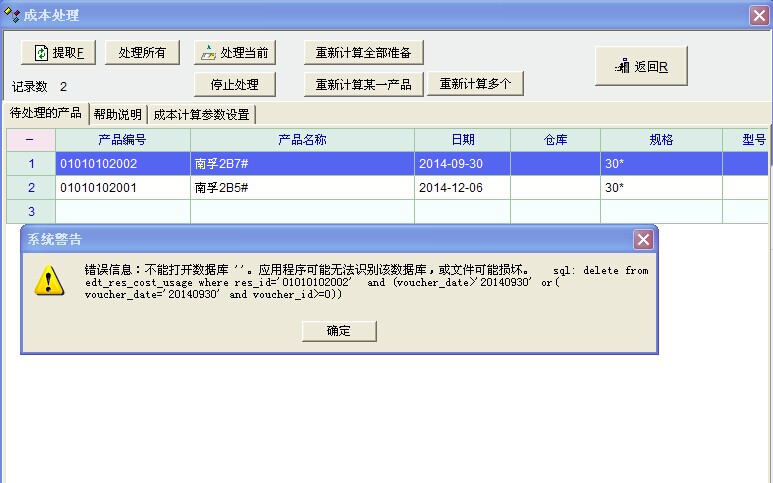773x483 pixels.
Task: Click the 处理当前 button icon
Action: tap(207, 53)
